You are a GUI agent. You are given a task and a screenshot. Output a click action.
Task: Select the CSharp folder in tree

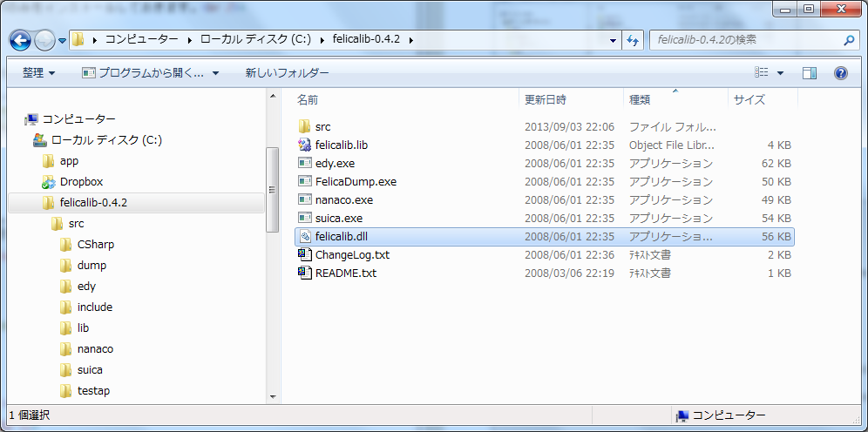tap(95, 245)
